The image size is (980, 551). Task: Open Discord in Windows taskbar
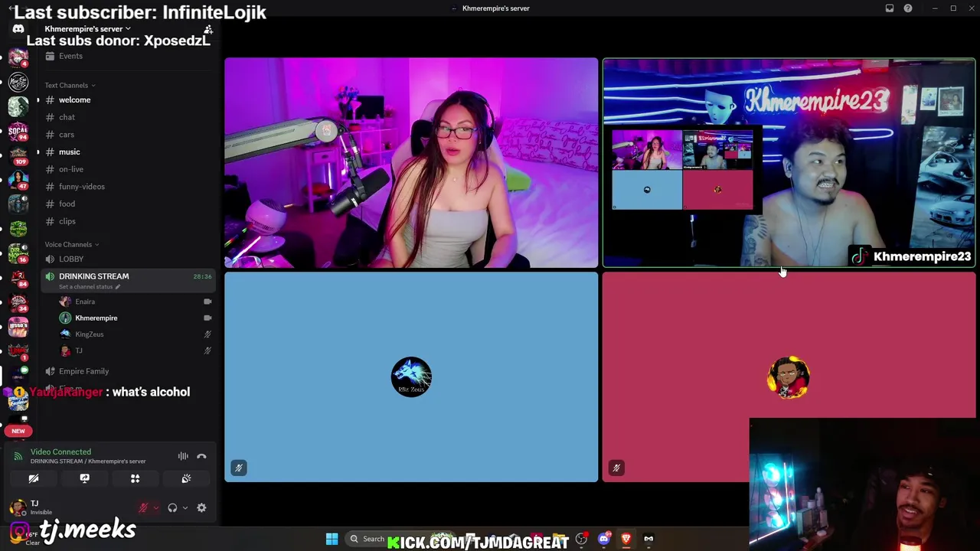(x=603, y=539)
